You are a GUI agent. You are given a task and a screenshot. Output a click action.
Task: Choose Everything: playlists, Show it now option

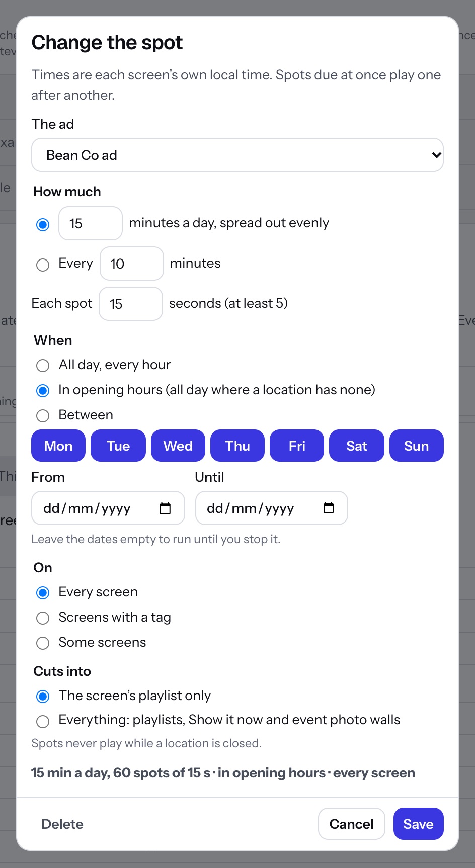pyautogui.click(x=43, y=721)
